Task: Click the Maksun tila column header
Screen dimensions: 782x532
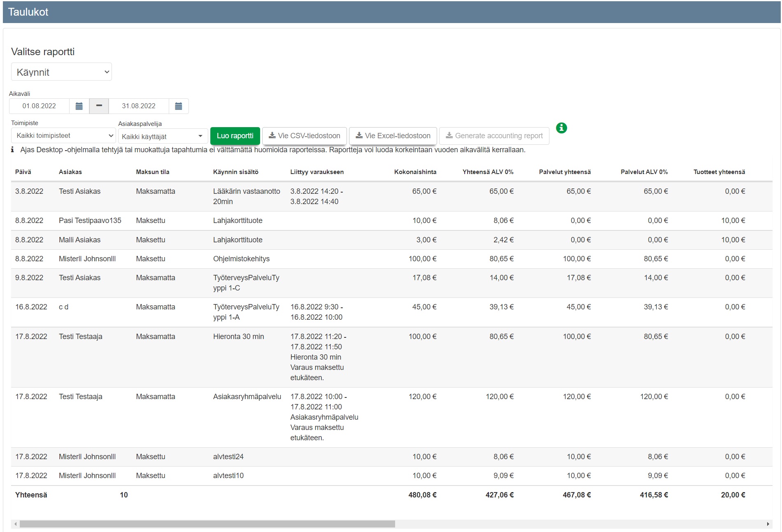Action: pos(153,172)
